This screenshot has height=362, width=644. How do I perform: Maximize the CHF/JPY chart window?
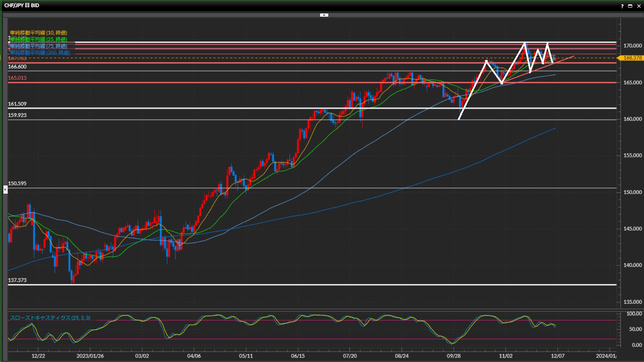pos(630,6)
